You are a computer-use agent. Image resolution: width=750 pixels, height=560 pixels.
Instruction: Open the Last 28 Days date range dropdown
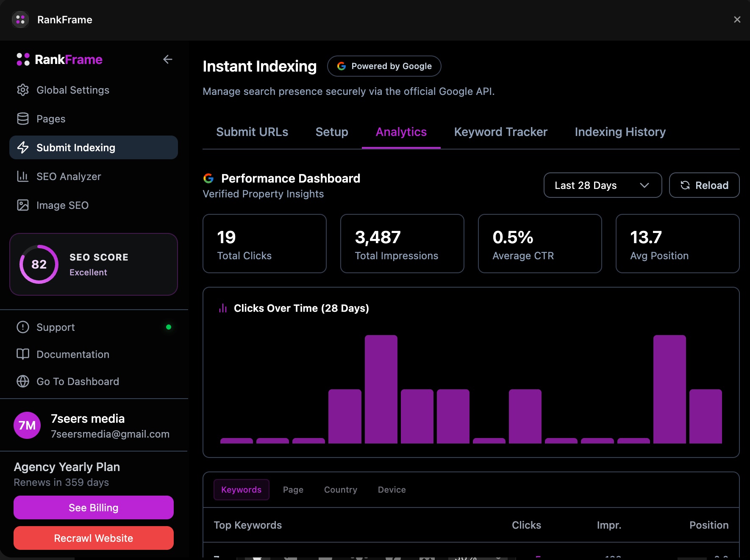pos(602,185)
